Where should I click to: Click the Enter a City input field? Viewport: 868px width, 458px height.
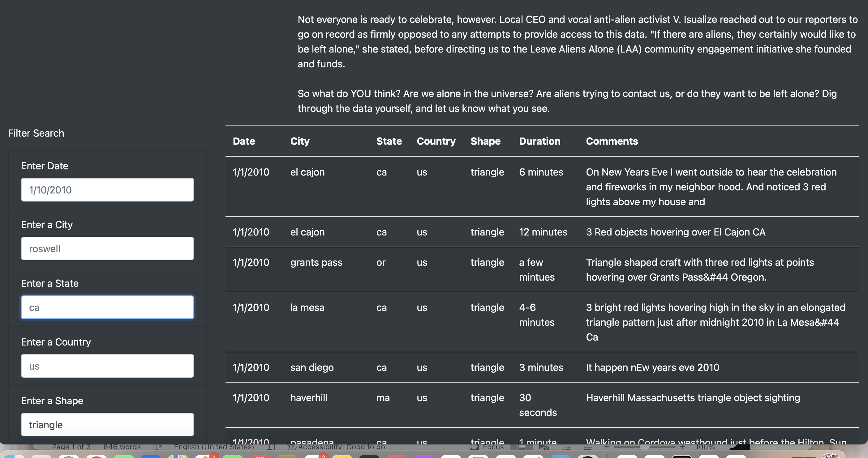(x=107, y=248)
